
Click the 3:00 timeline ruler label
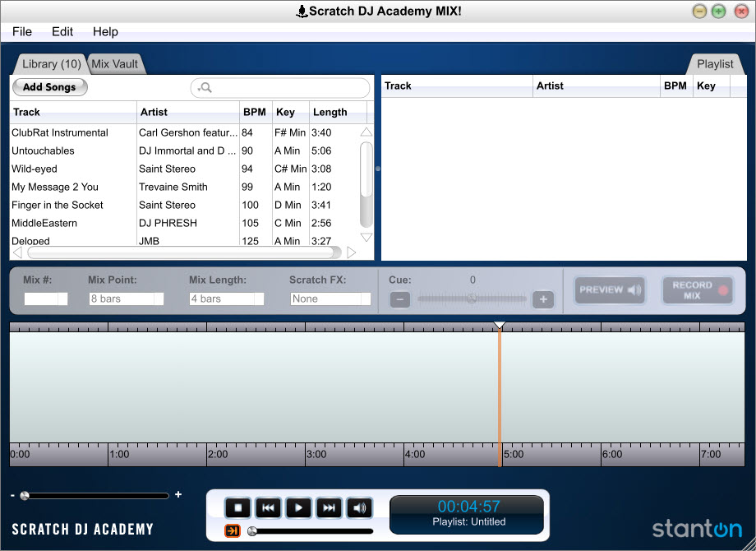tap(316, 455)
